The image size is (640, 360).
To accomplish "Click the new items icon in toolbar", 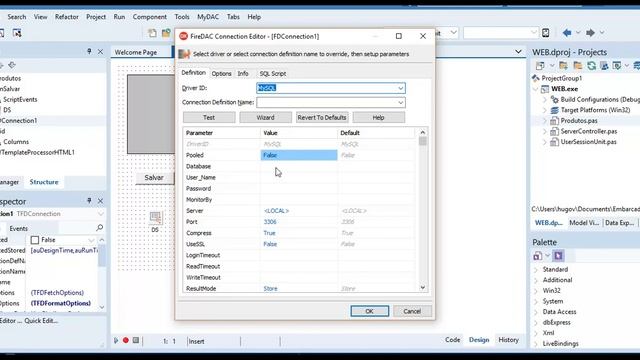I will point(152,33).
